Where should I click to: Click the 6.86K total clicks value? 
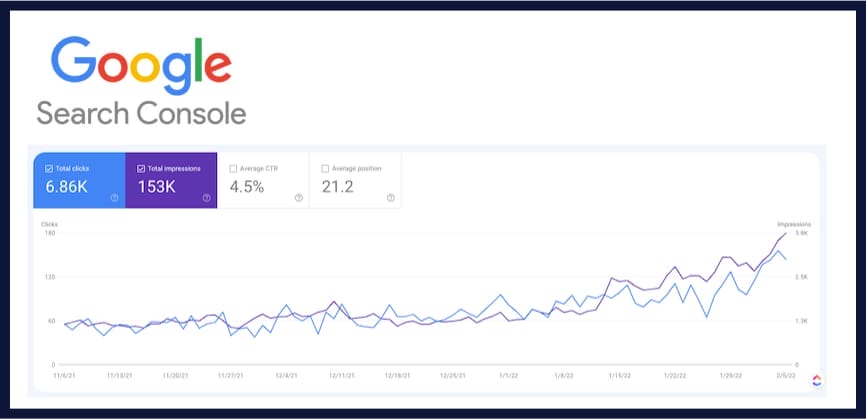(68, 186)
